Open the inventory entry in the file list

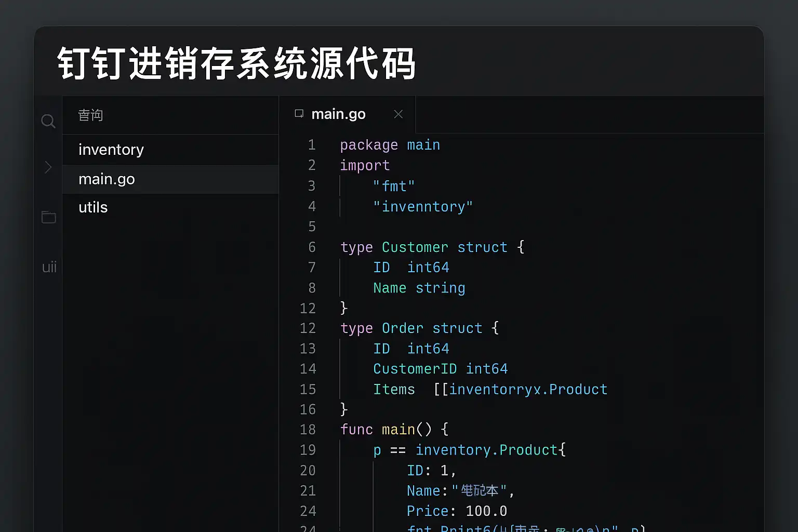[170, 150]
